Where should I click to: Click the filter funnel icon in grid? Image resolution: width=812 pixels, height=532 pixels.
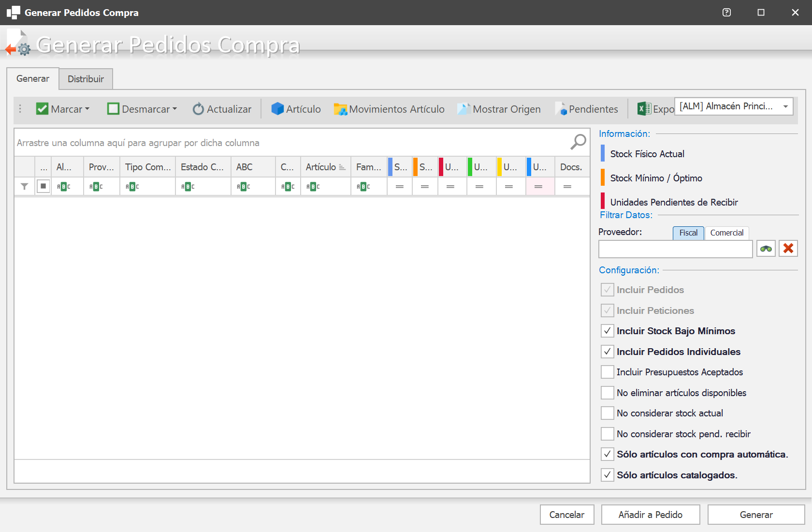click(x=25, y=186)
